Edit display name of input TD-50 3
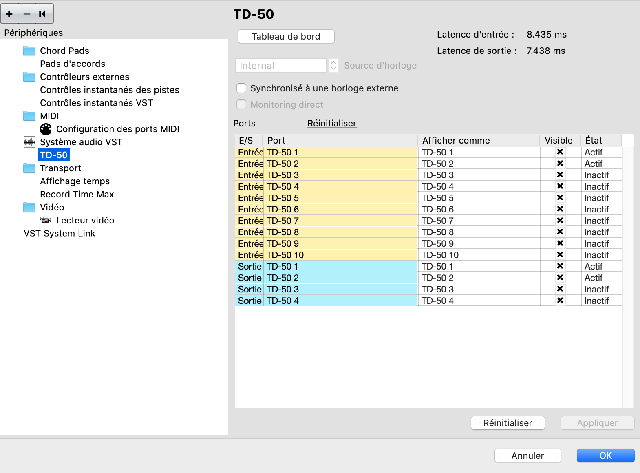 tap(479, 175)
